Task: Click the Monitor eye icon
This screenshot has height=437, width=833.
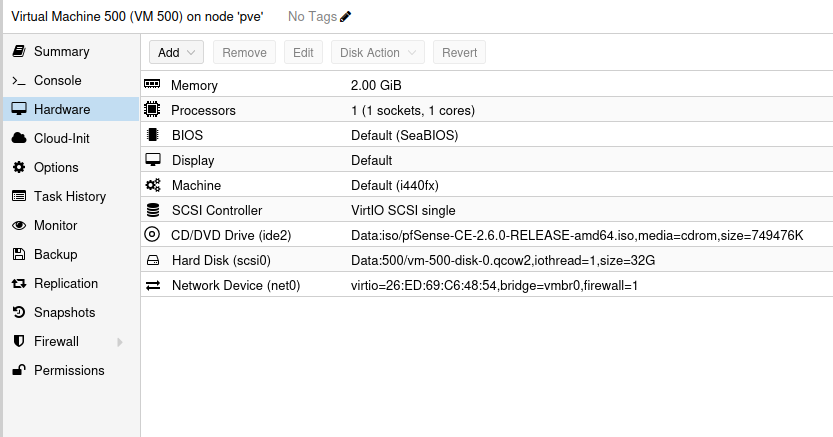Action: (18, 225)
